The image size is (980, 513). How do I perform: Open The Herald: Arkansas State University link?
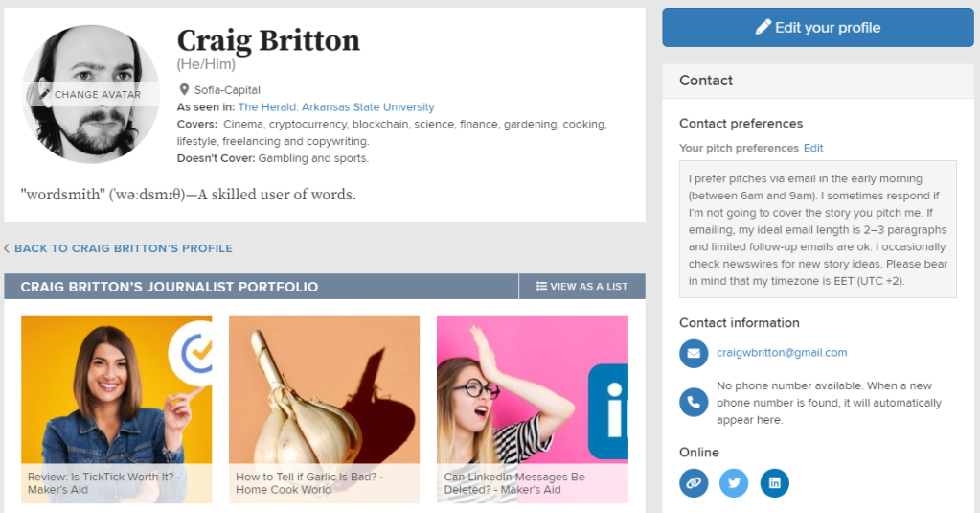coord(336,107)
